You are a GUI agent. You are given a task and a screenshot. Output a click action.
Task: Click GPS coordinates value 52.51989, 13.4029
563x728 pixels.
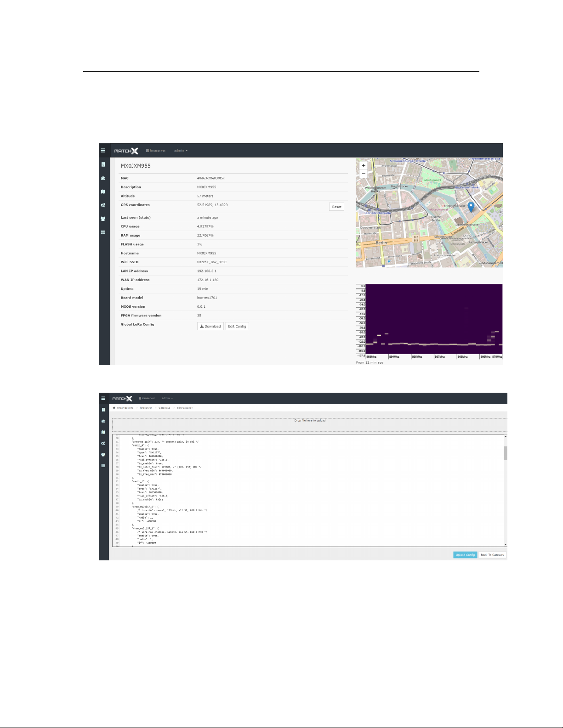click(212, 205)
